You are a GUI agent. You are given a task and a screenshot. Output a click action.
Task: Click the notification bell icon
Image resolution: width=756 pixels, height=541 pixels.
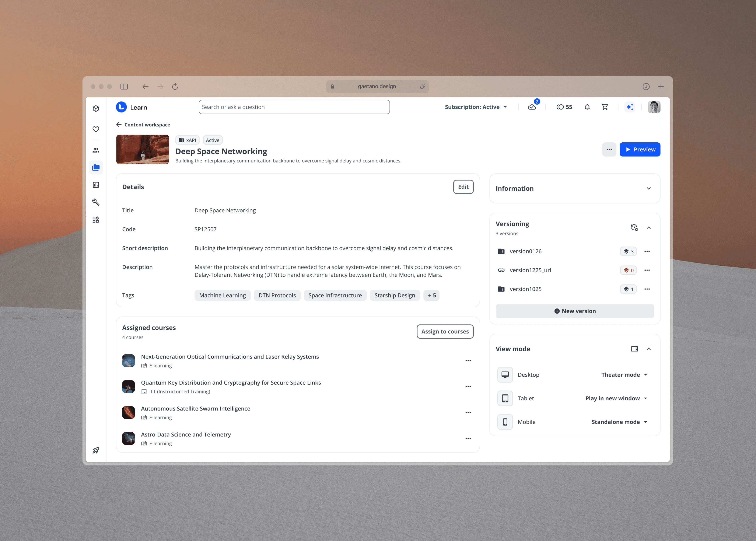[x=587, y=107]
